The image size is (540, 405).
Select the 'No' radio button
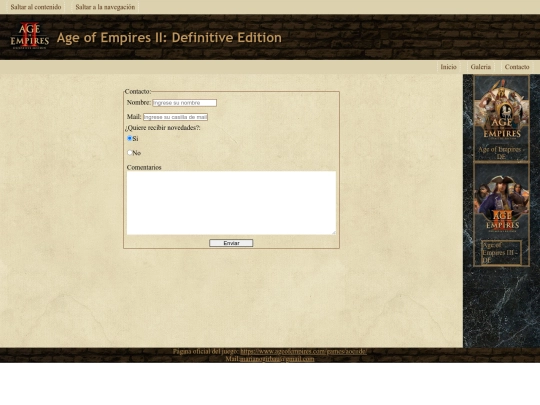[x=129, y=153]
